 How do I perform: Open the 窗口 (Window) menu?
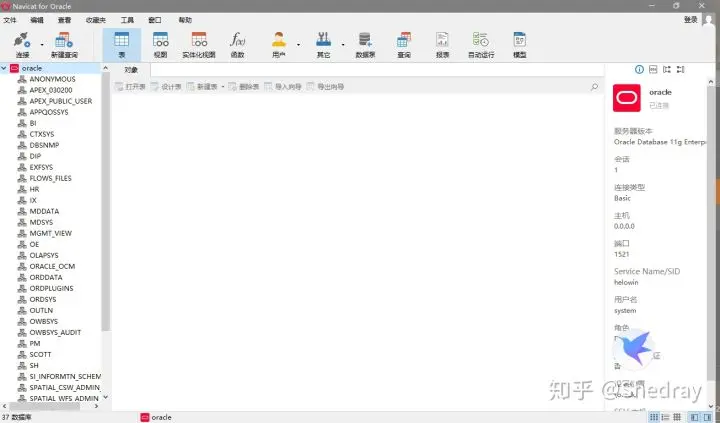155,20
